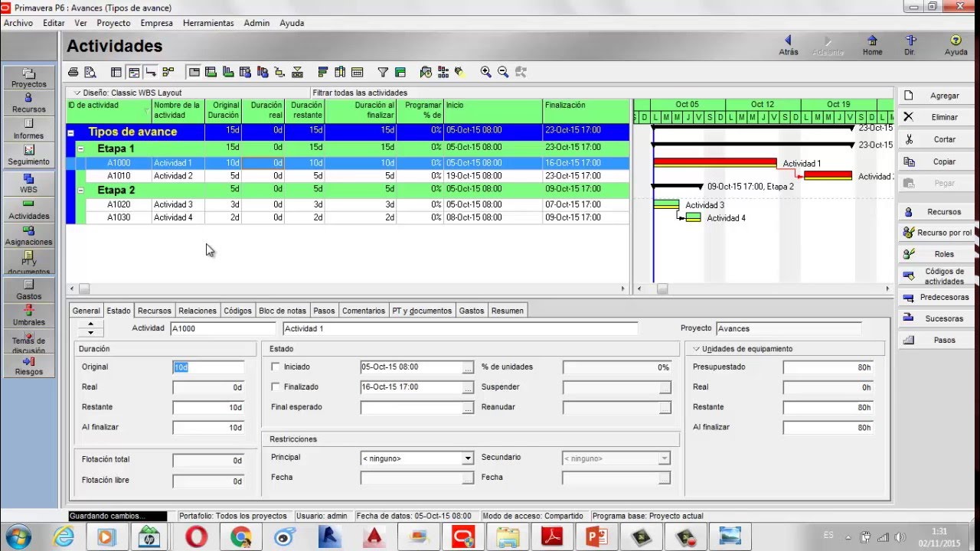Toggle the Gantt Chart view icon
This screenshot has height=551, width=980.
pyautogui.click(x=134, y=72)
